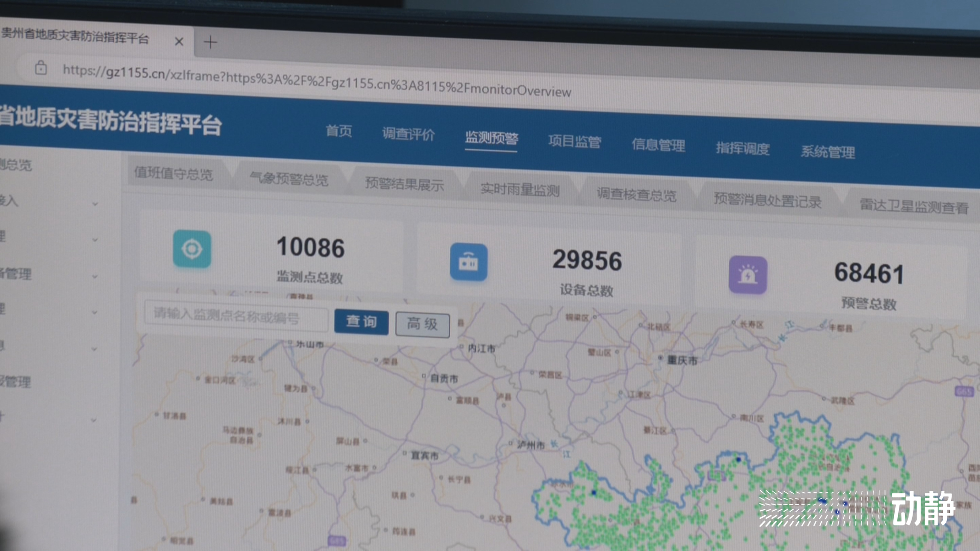The image size is (980, 551).
Task: Click the purple warning alarm icon
Action: coord(747,275)
